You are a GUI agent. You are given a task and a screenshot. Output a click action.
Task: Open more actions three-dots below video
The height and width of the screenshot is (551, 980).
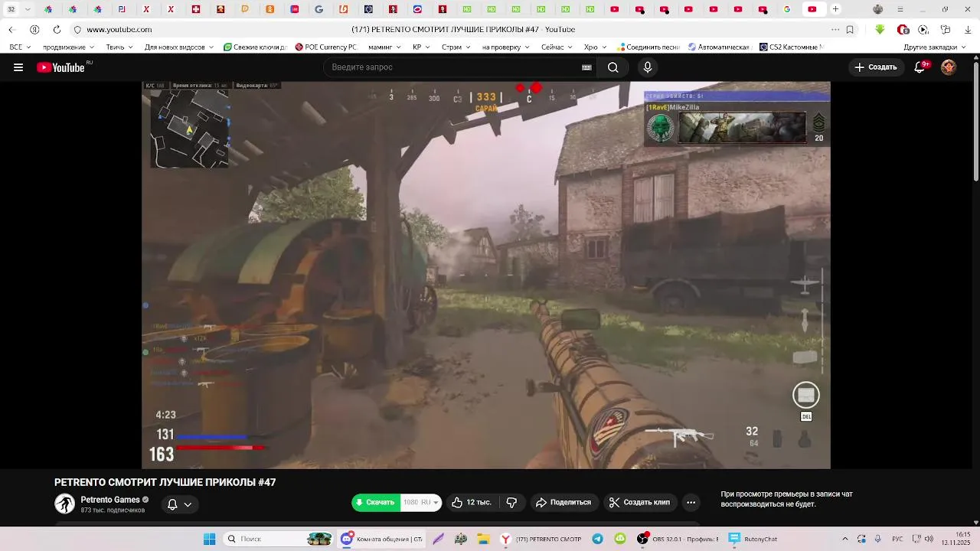coord(691,503)
